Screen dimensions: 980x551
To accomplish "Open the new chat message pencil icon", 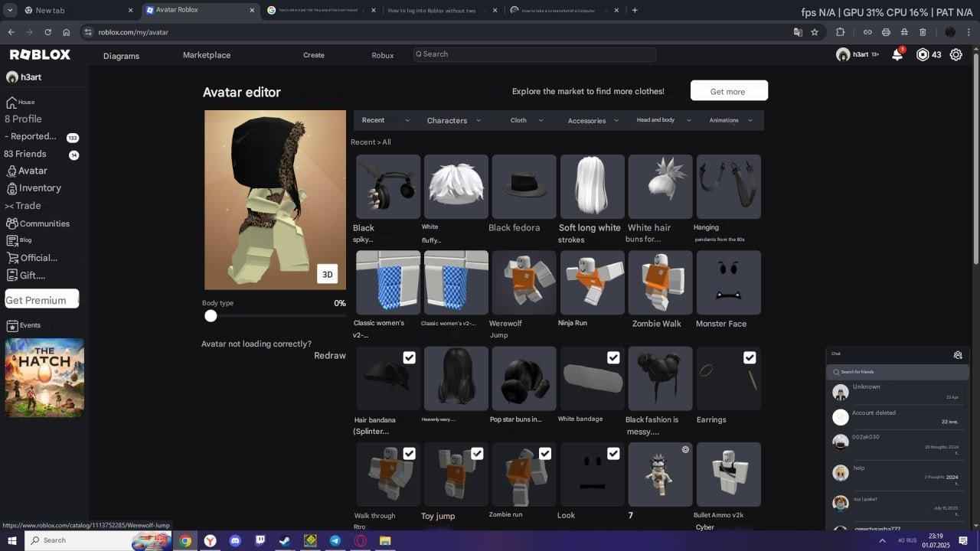I will pos(958,354).
